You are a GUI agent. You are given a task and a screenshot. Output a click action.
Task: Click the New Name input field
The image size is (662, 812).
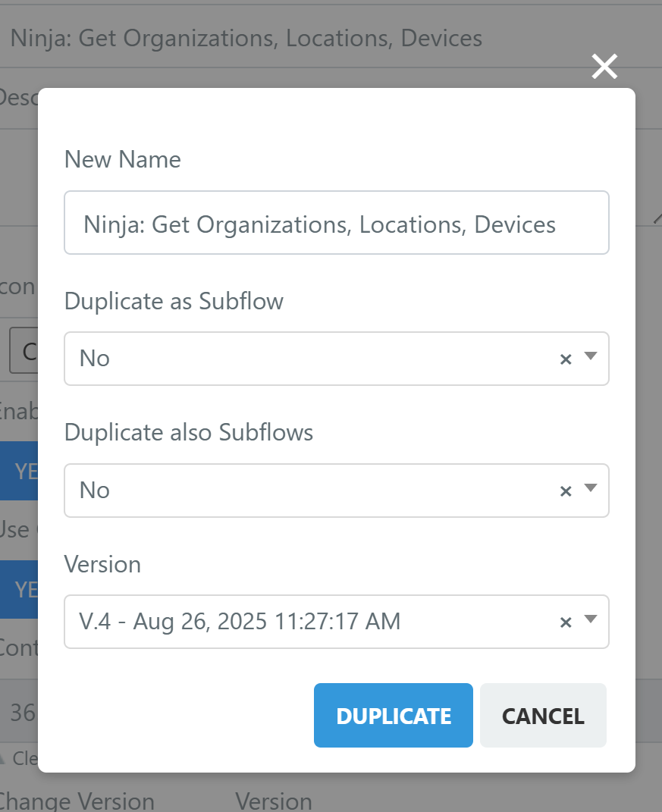coord(336,223)
